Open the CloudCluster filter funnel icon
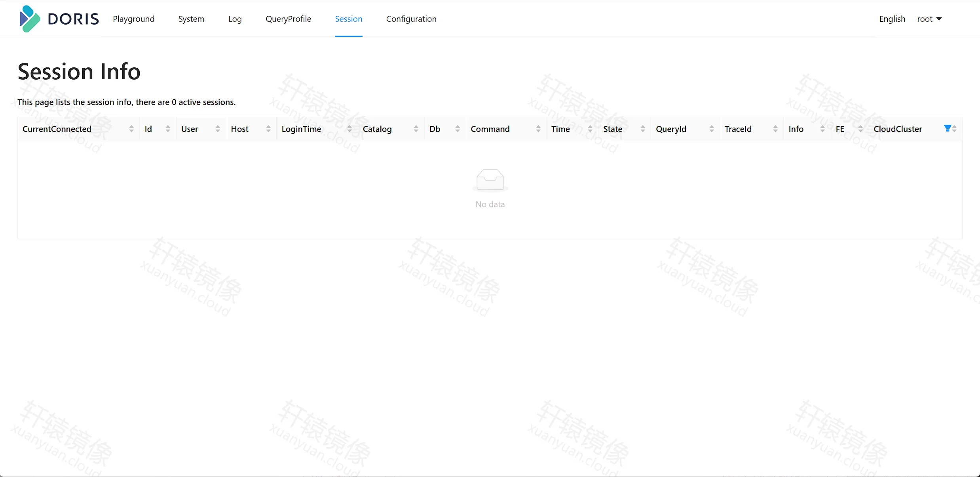This screenshot has width=980, height=477. pyautogui.click(x=947, y=128)
